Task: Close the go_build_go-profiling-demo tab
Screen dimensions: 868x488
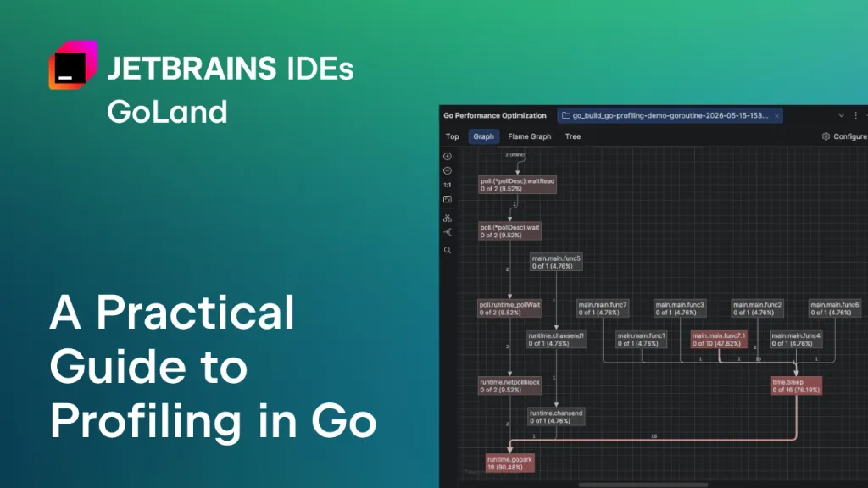Action: point(776,115)
